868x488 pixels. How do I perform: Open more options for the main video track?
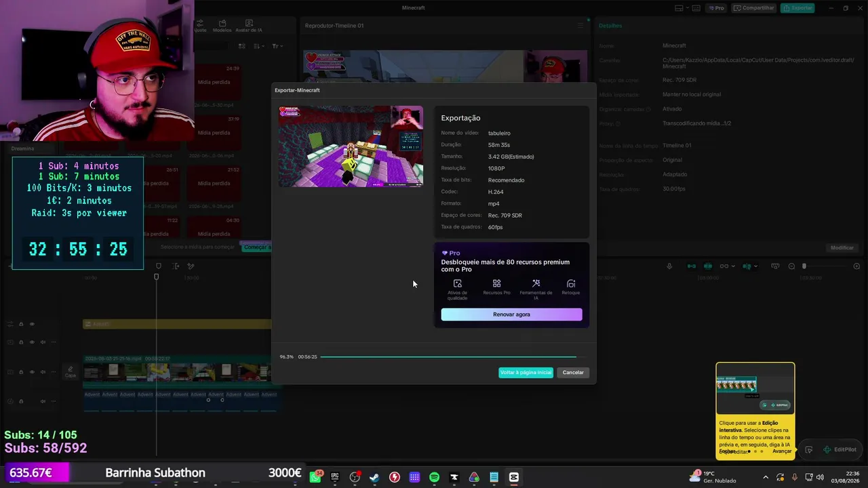[54, 371]
